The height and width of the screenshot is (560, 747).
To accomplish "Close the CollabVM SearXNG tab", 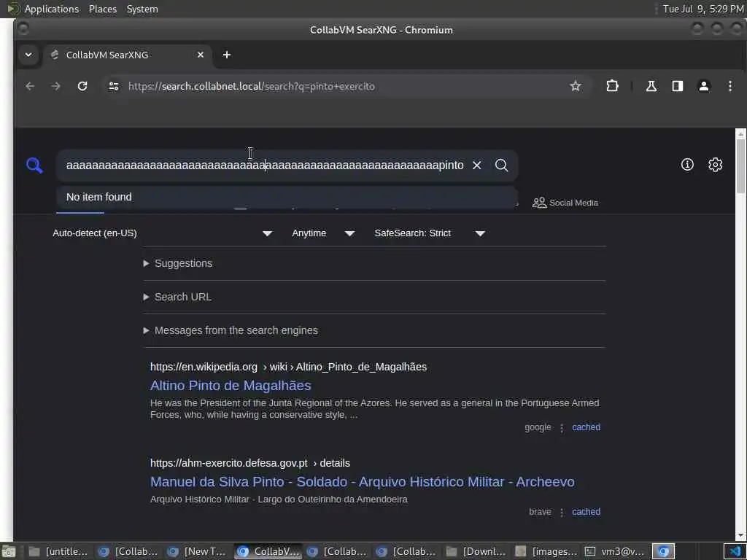I will pyautogui.click(x=201, y=55).
